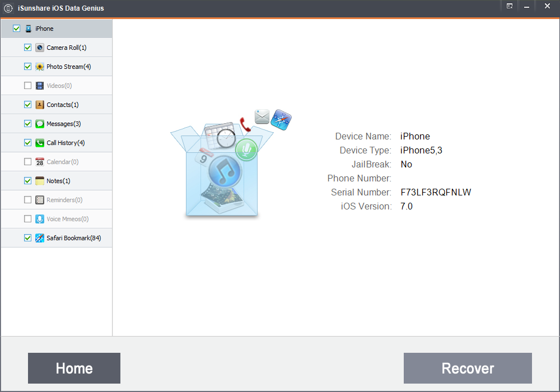Click the JailBreak No value
This screenshot has height=392, width=560.
pos(407,164)
